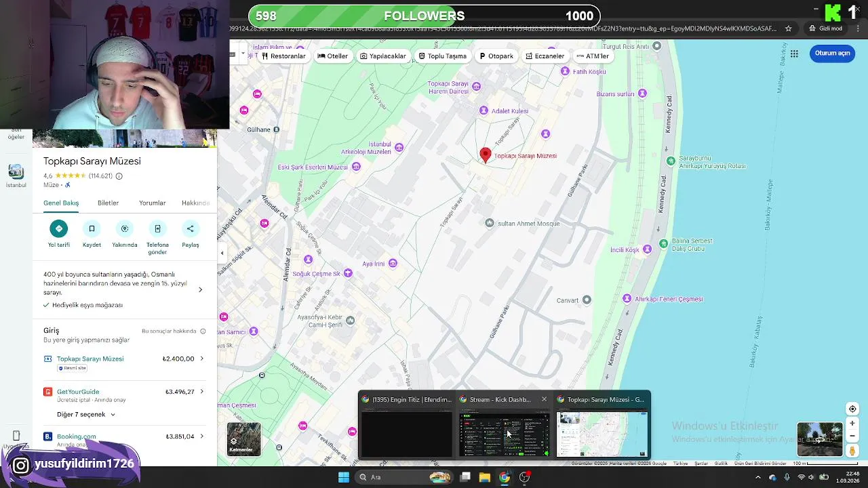Select the Gülhane metro marker
The image size is (868, 488).
(x=276, y=129)
